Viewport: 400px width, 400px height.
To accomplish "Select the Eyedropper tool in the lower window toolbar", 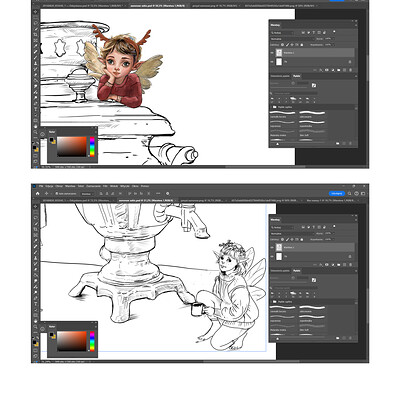I will 36,240.
